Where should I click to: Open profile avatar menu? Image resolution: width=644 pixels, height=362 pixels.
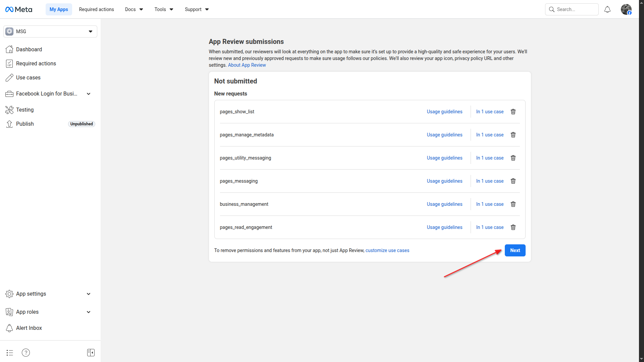click(x=626, y=9)
